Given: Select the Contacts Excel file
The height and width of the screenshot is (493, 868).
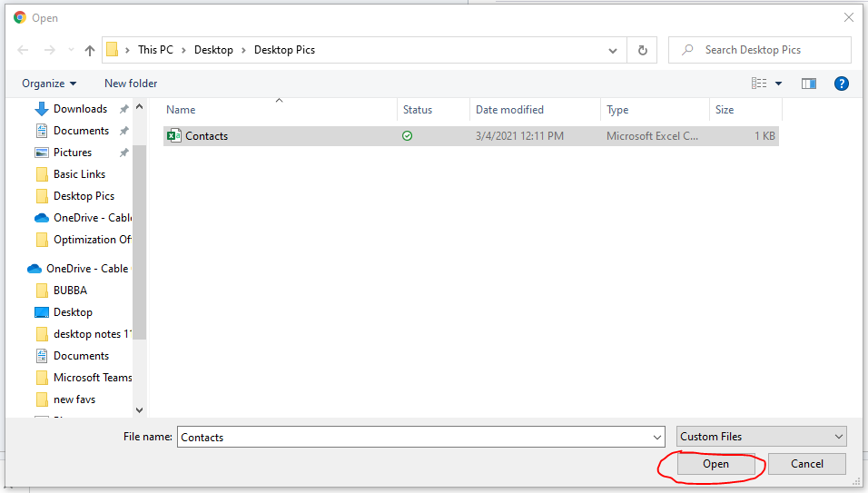Looking at the screenshot, I should [471, 136].
